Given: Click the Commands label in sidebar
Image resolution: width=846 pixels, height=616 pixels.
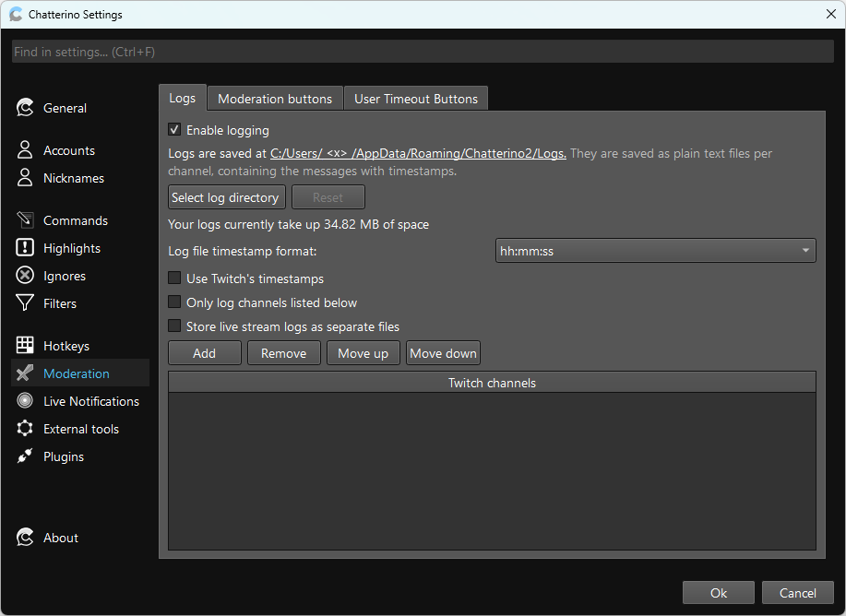Looking at the screenshot, I should pos(76,220).
